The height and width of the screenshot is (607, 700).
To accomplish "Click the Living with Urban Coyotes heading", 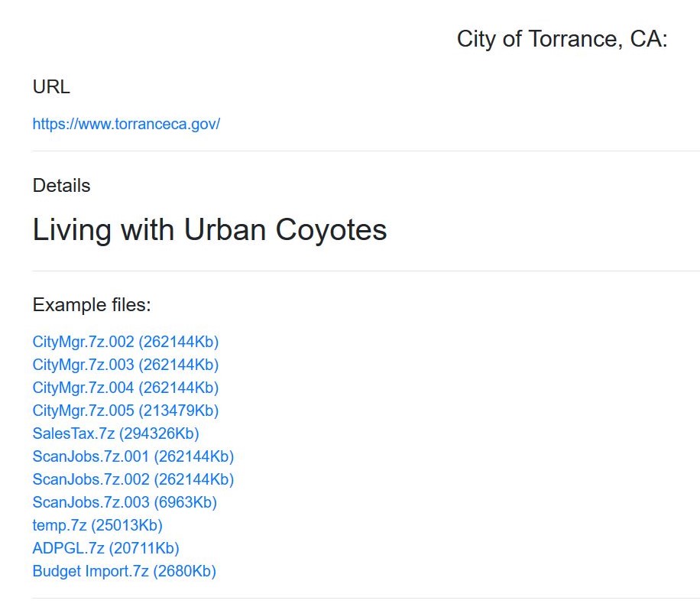I will pyautogui.click(x=210, y=230).
